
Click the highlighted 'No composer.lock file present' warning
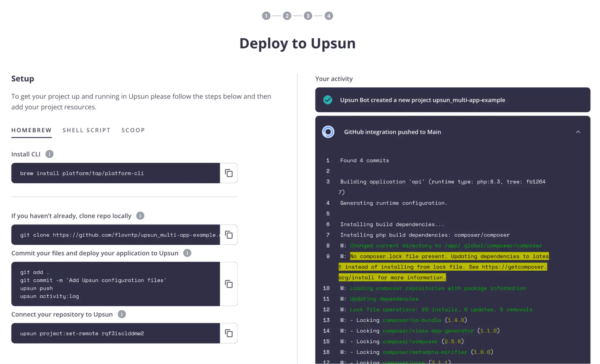pyautogui.click(x=444, y=267)
